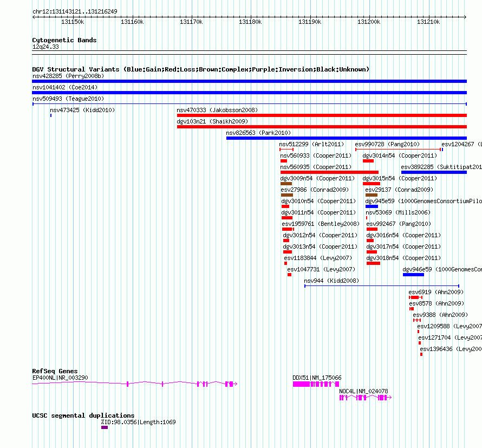Image resolution: width=482 pixels, height=448 pixels.
Task: Open nsv560933 (Cooper2011) label
Action: [x=316, y=155]
